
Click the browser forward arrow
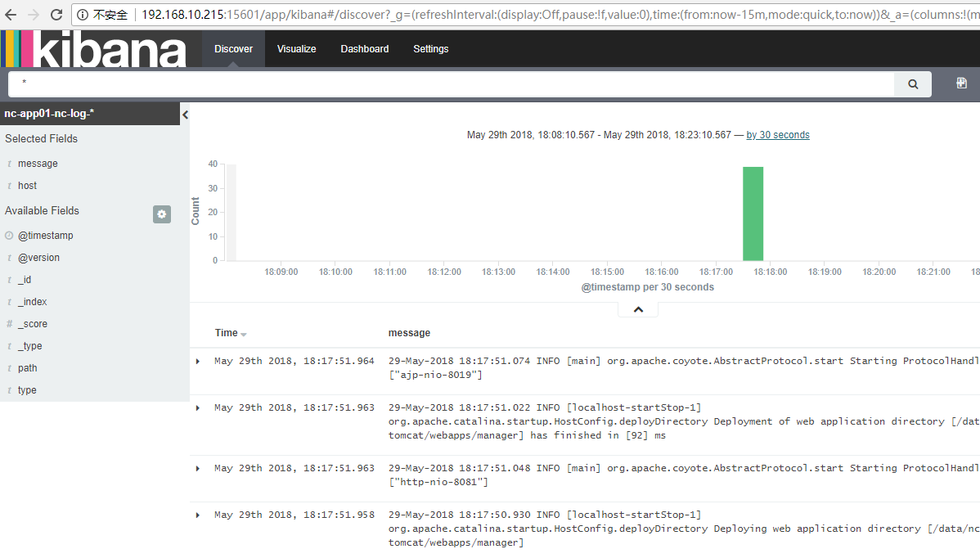[34, 15]
